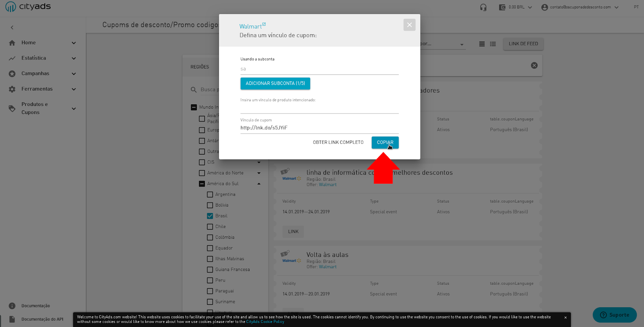Switch to detailed list view icon

[x=493, y=44]
